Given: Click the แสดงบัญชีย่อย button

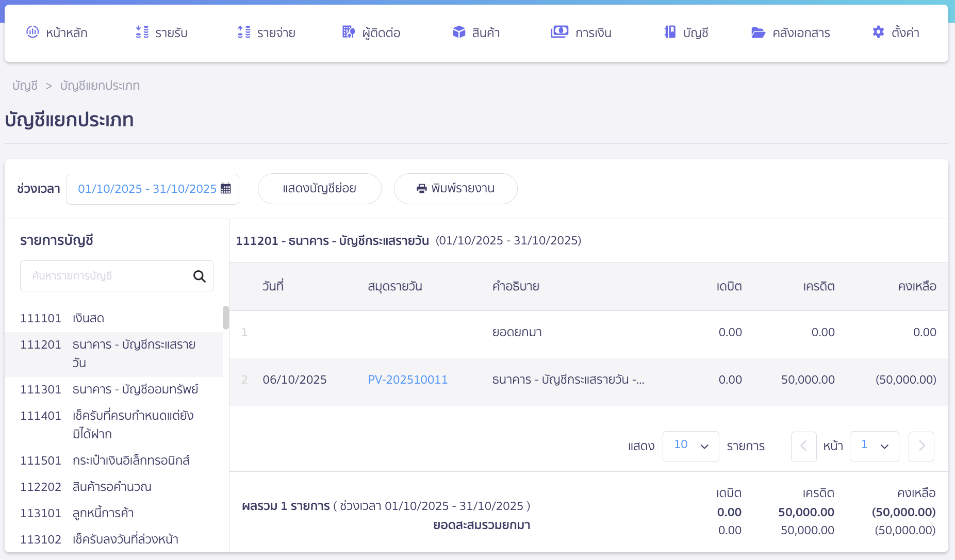Looking at the screenshot, I should click(319, 189).
